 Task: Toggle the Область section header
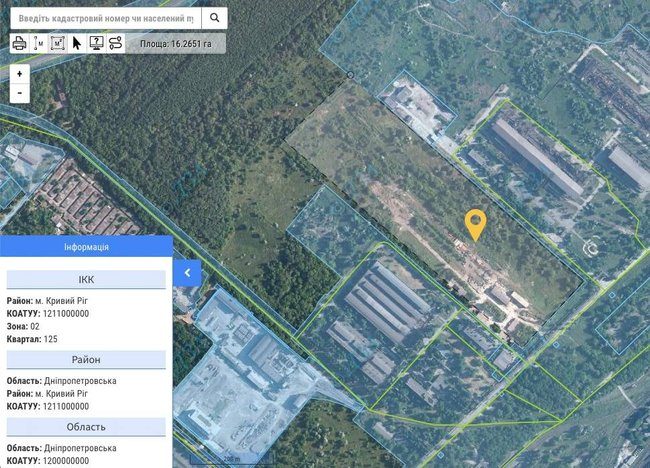click(x=86, y=427)
